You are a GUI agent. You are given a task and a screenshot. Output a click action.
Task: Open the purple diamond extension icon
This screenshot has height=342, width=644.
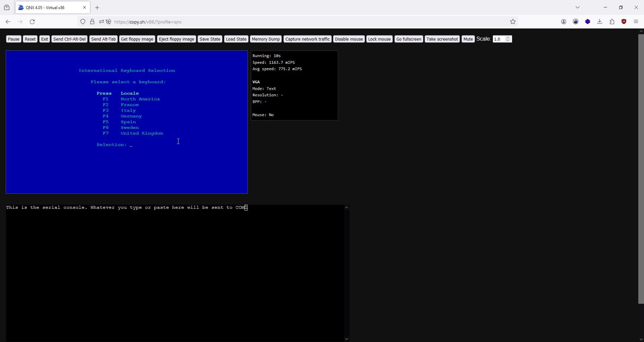point(588,22)
